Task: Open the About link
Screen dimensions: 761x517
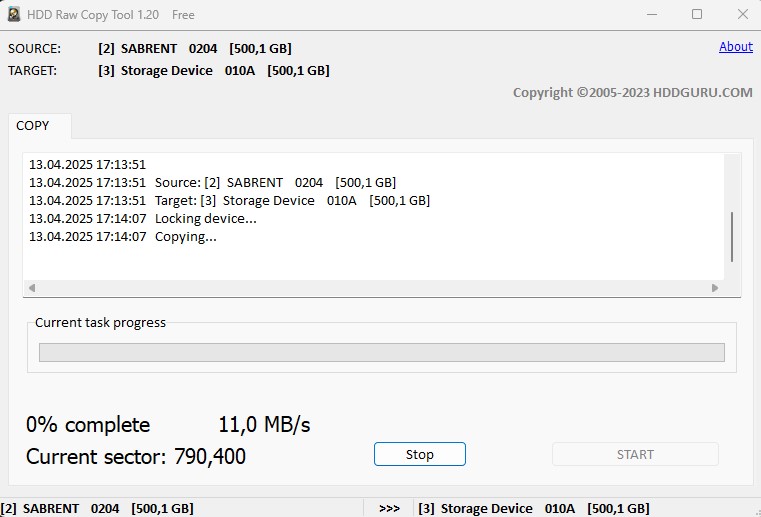Action: [735, 47]
